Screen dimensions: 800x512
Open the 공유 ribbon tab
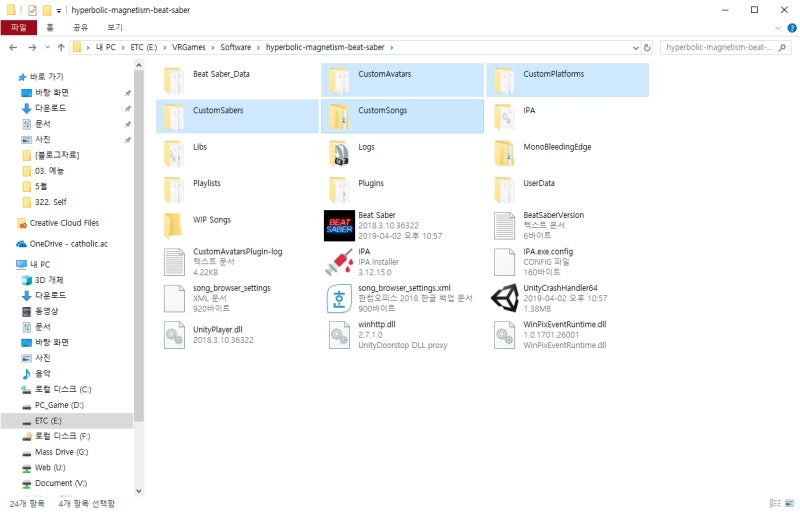coord(81,28)
